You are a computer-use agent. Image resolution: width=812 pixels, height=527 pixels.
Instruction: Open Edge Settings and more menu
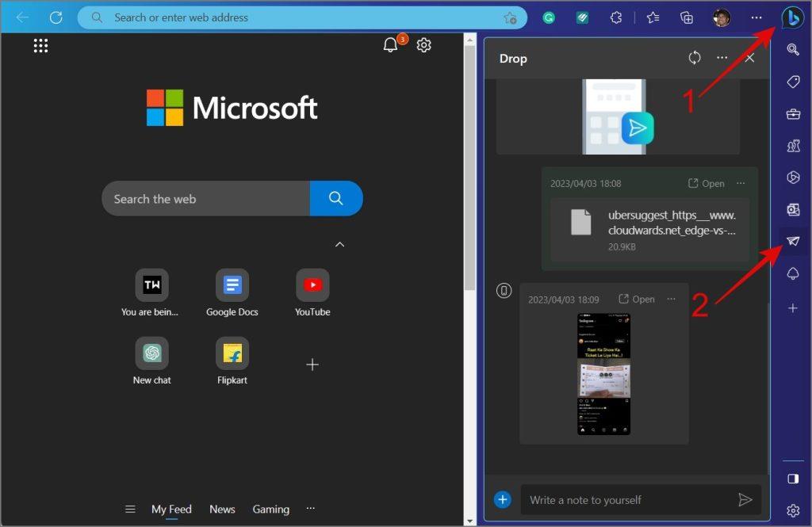pos(756,18)
